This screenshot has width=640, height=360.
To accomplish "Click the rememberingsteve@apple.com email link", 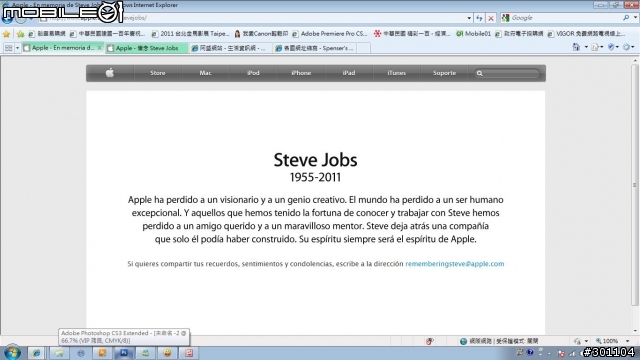I will [454, 264].
